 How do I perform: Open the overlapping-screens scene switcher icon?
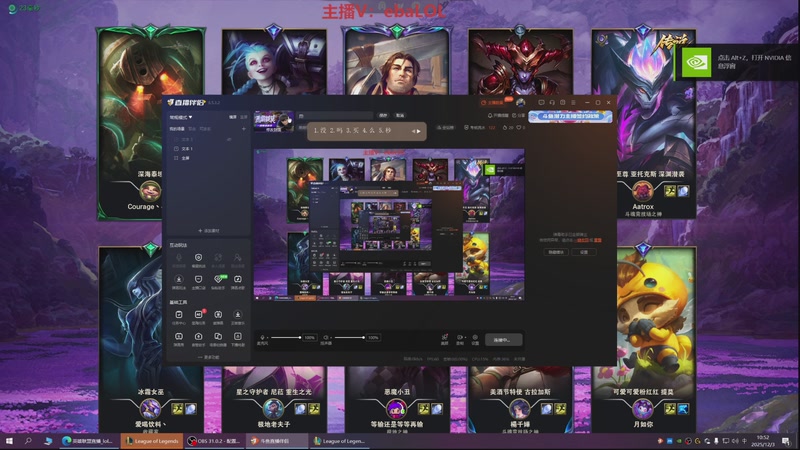click(218, 339)
